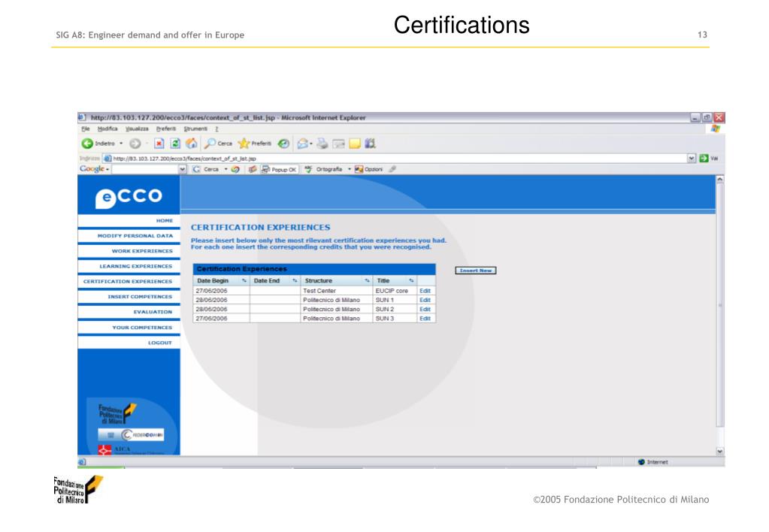The width and height of the screenshot is (769, 532).
Task: Expand the address bar dropdown arrow
Action: click(x=692, y=159)
